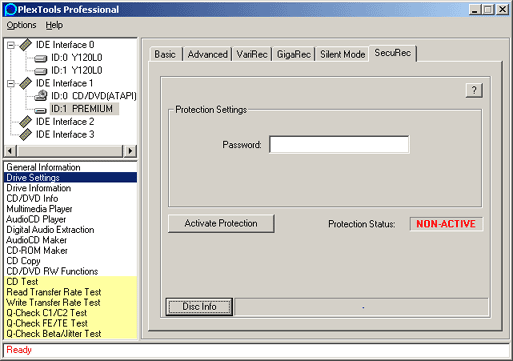
Task: Minimize the PlexTools Professional window
Action: 475,9
